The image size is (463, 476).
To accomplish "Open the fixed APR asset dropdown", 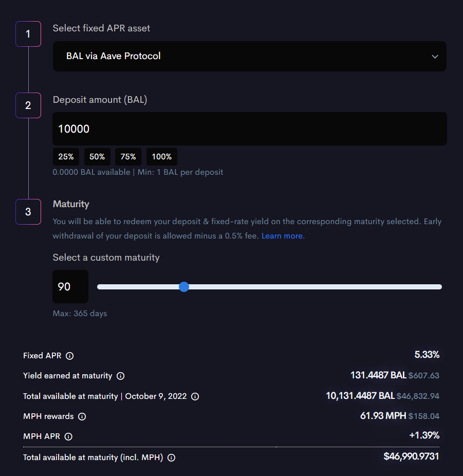I will tap(249, 56).
